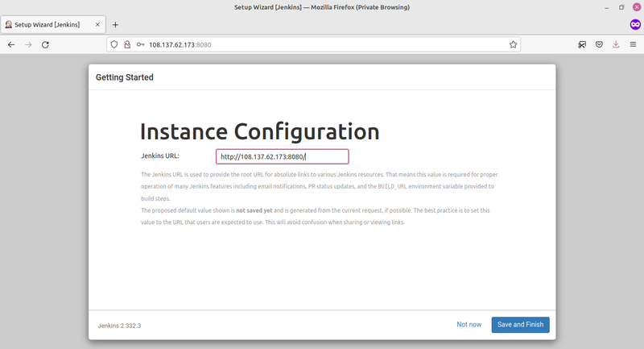Reload the current page
Screen dimensions: 644x349
45,45
